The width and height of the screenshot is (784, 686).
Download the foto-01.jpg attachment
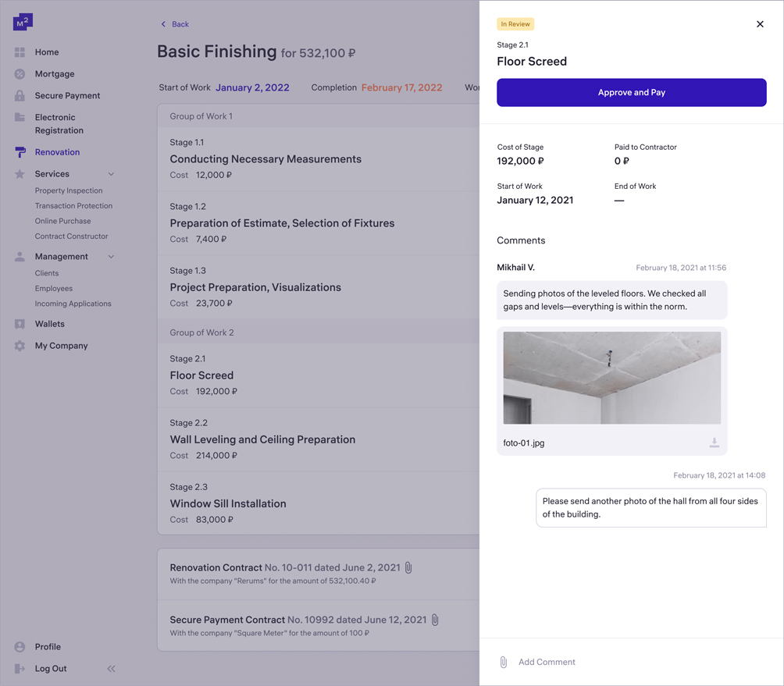[714, 443]
